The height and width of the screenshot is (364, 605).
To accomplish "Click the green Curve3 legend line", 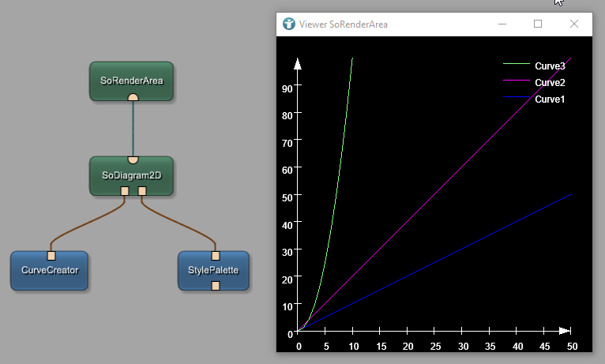I will [517, 64].
